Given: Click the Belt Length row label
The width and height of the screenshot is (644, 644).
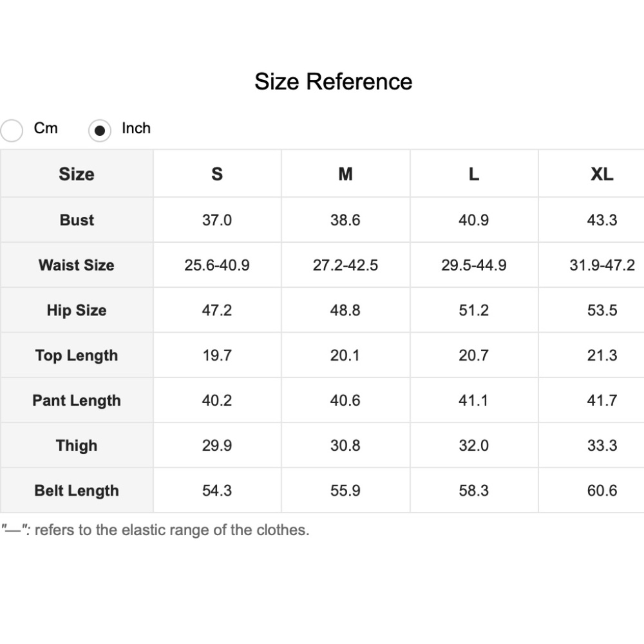Looking at the screenshot, I should 77,491.
